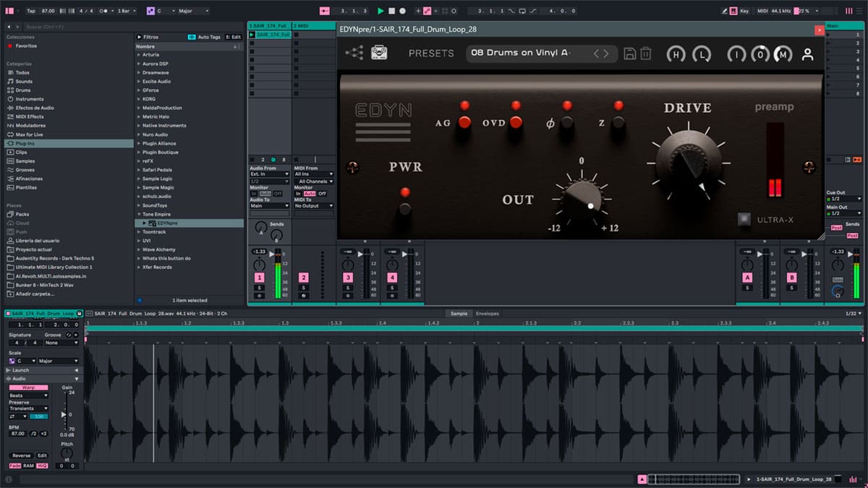The image size is (868, 488).
Task: Select Drums in the browser categories
Action: 23,90
